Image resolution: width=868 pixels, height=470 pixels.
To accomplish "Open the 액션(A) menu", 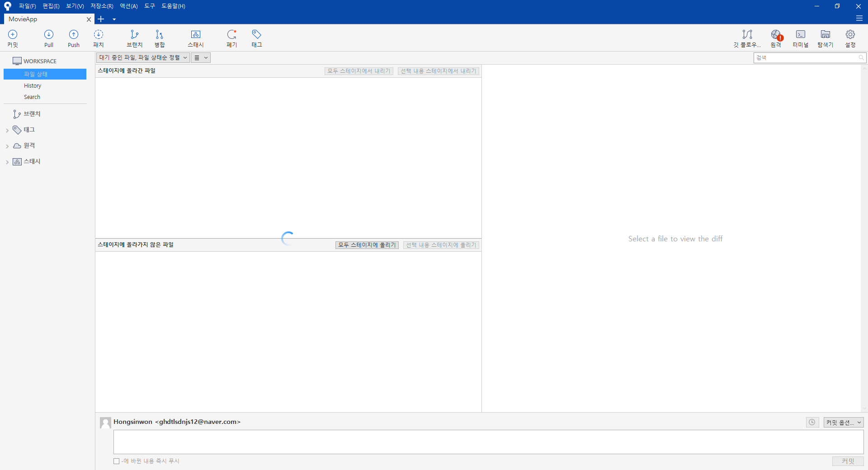I will pyautogui.click(x=129, y=6).
